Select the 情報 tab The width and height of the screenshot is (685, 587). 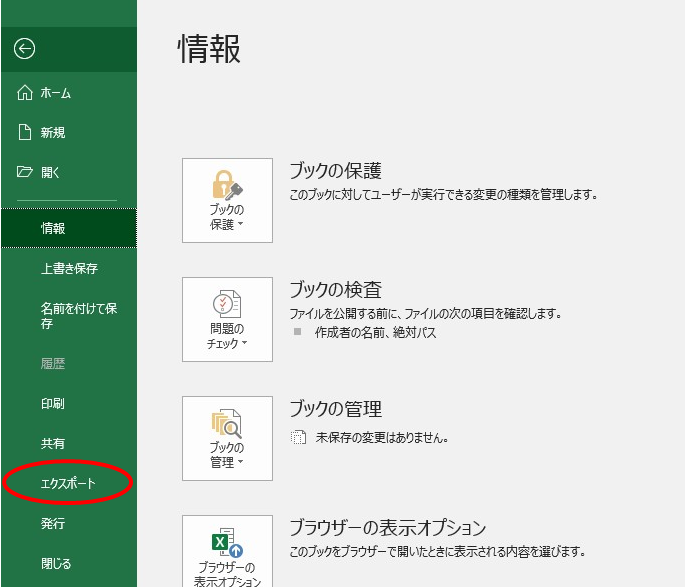(x=69, y=228)
